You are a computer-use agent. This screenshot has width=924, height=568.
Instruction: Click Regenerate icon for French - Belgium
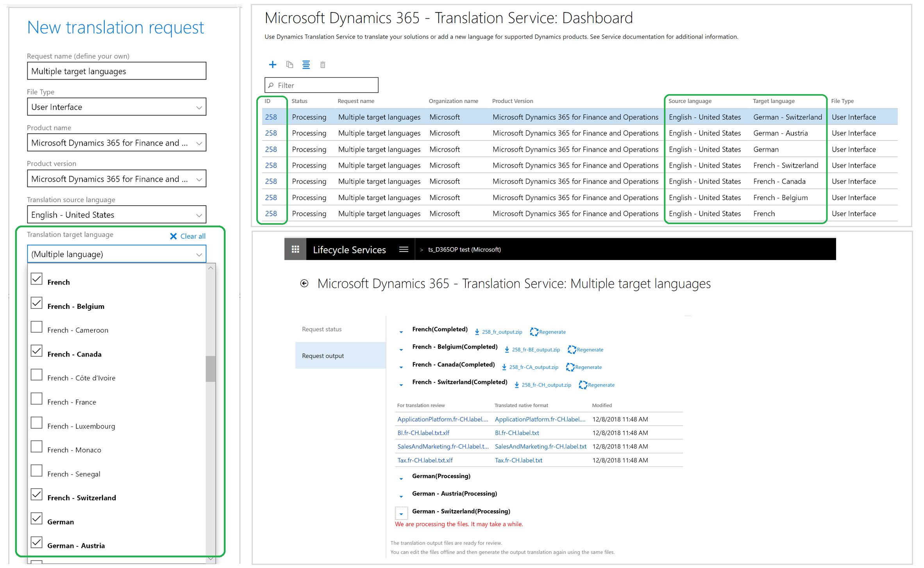[x=572, y=349]
